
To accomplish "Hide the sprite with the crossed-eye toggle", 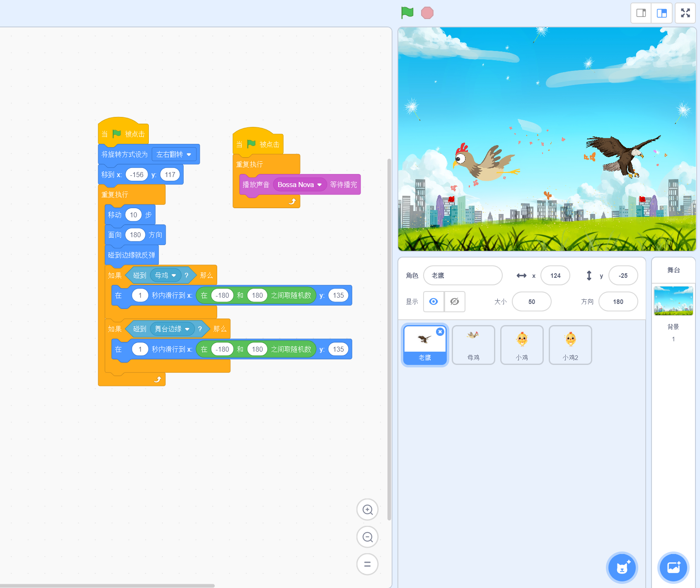I will (455, 301).
